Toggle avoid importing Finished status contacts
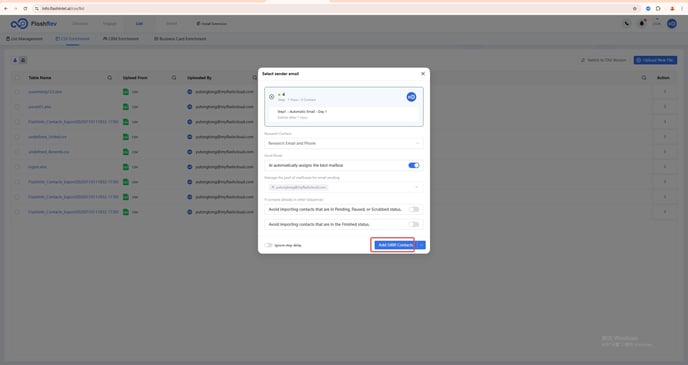Screen dimensions: 688x365 [413, 224]
